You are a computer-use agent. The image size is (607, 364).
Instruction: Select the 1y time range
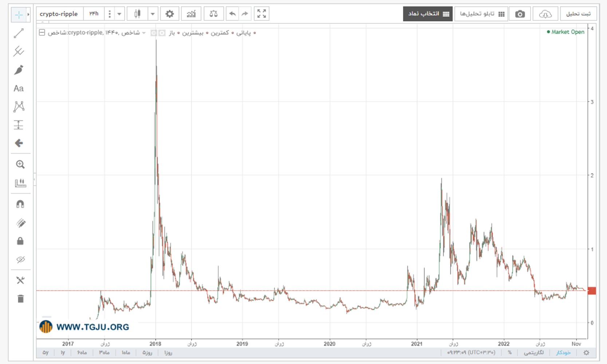click(63, 352)
